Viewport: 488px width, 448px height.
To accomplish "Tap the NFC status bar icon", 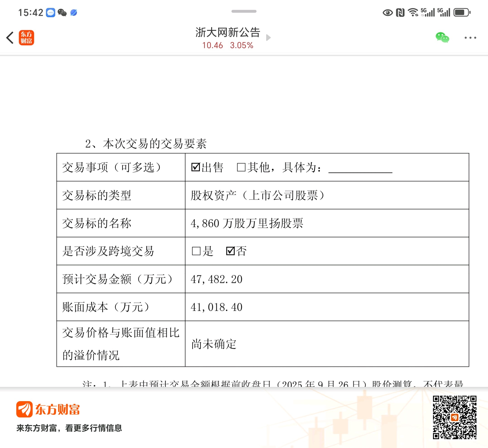I will click(x=400, y=12).
